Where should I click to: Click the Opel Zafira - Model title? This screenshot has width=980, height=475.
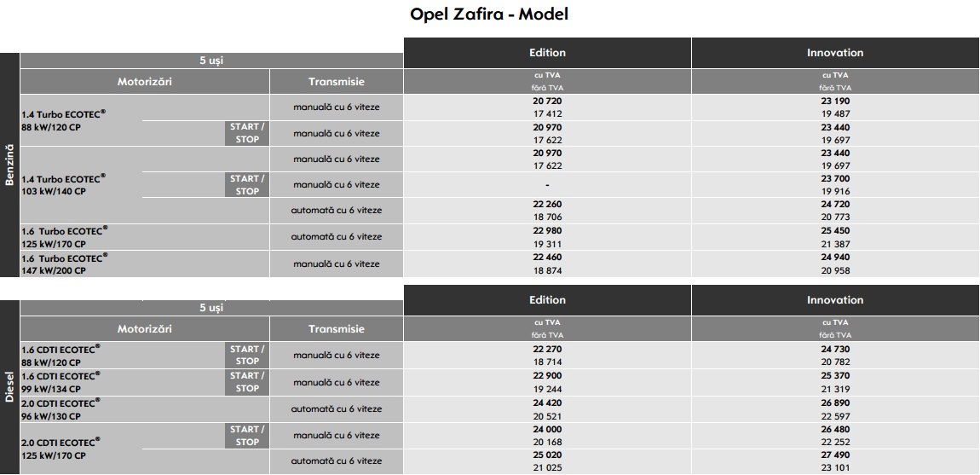point(489,14)
